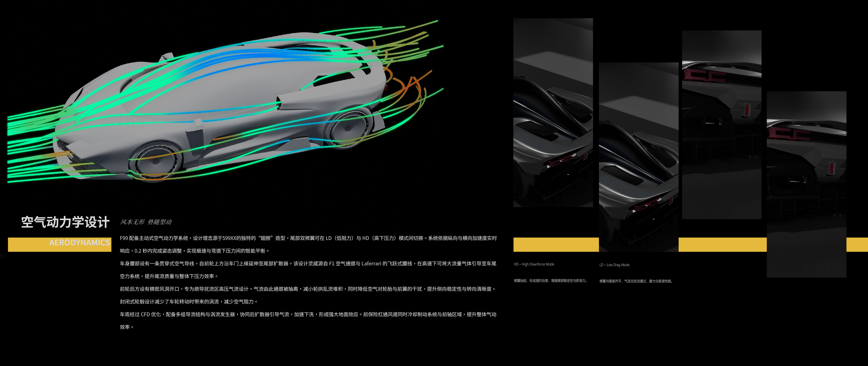This screenshot has height=366, width=868.
Task: Click the 空气动力学设计 heading
Action: (65, 222)
